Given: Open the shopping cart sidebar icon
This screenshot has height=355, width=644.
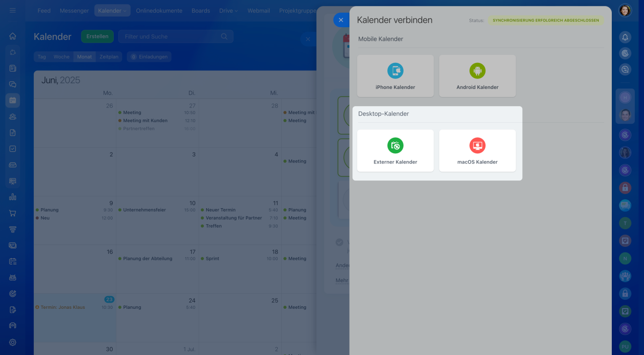Looking at the screenshot, I should [13, 213].
